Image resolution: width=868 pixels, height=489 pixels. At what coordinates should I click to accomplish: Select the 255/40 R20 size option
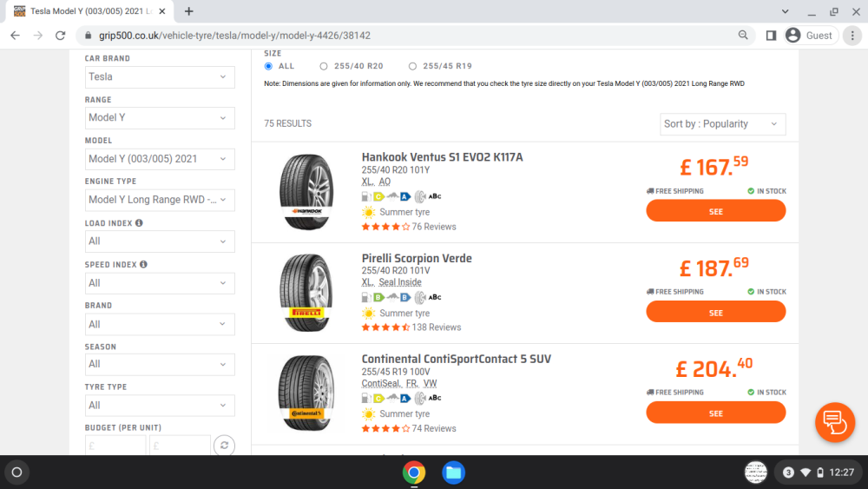tap(324, 66)
